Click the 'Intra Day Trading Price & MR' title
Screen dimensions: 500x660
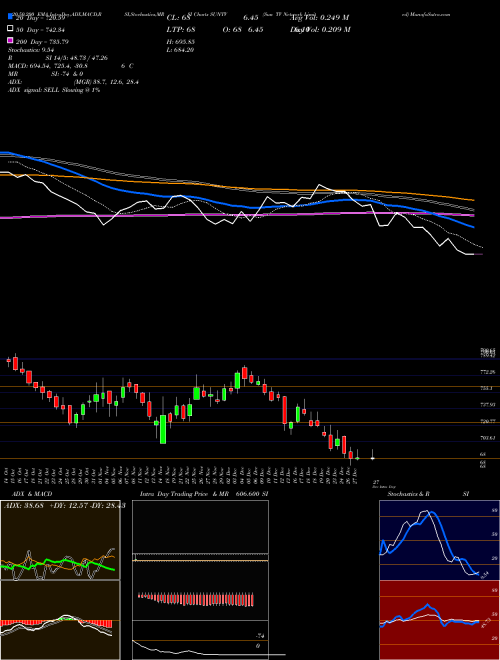tap(186, 494)
